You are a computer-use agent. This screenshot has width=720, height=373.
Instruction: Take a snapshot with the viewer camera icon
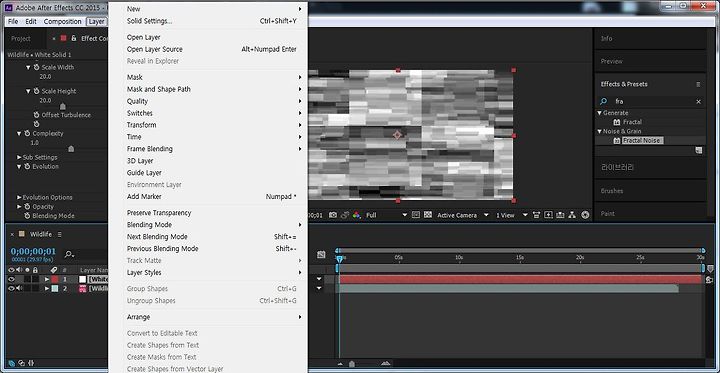(x=333, y=215)
